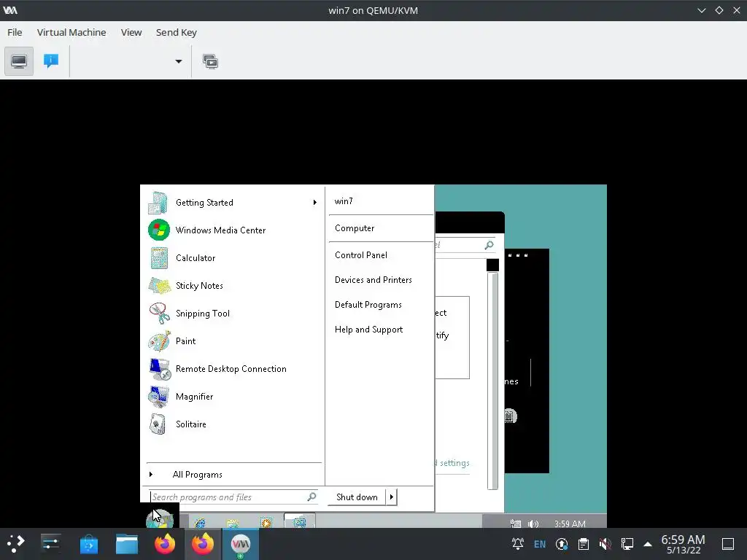The height and width of the screenshot is (560, 747).
Task: Open the KDE notifications bell
Action: 518,544
